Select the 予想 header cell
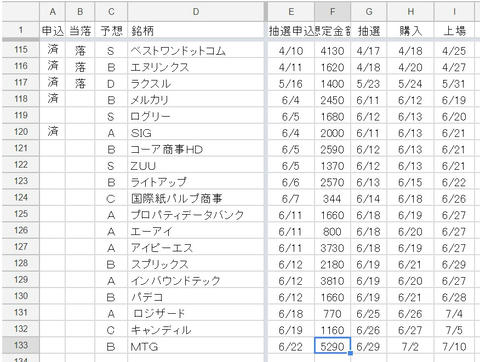The image size is (480, 362). pos(111,30)
